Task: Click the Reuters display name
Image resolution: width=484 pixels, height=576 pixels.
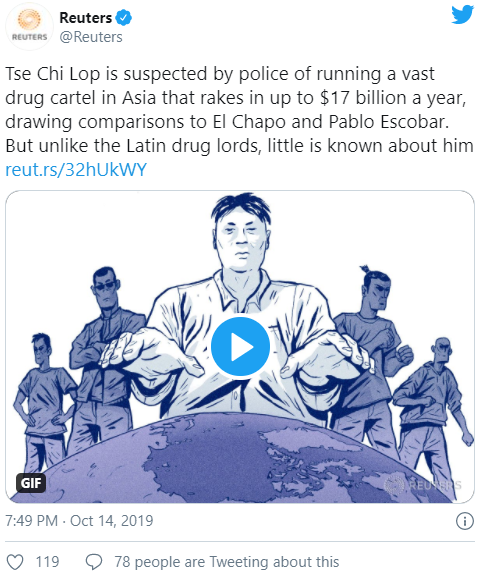Action: [x=86, y=18]
